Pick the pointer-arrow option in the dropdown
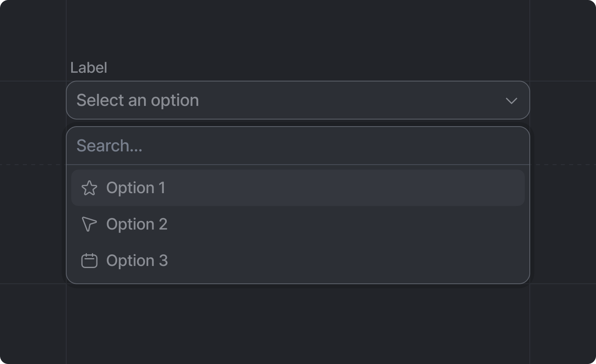Viewport: 596px width, 364px height. [298, 224]
